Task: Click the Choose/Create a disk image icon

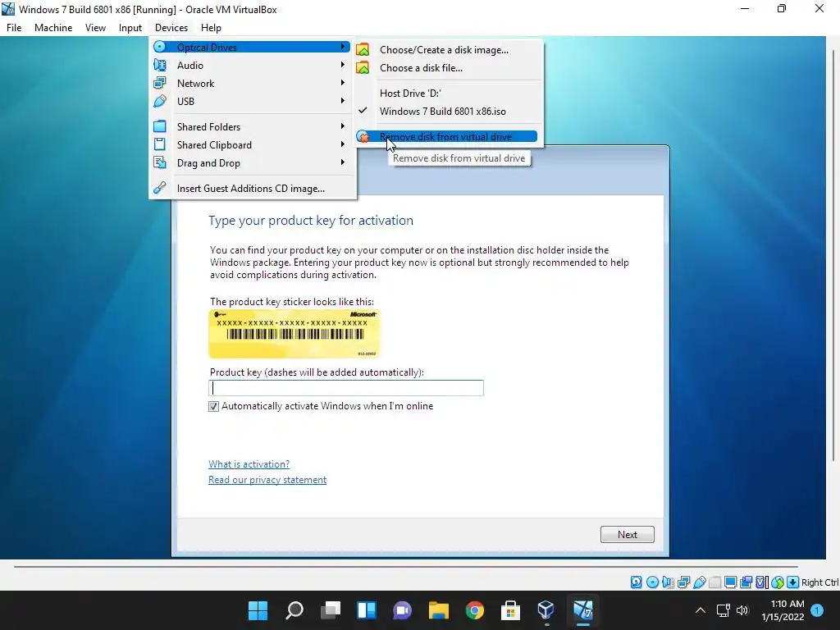Action: [x=363, y=50]
